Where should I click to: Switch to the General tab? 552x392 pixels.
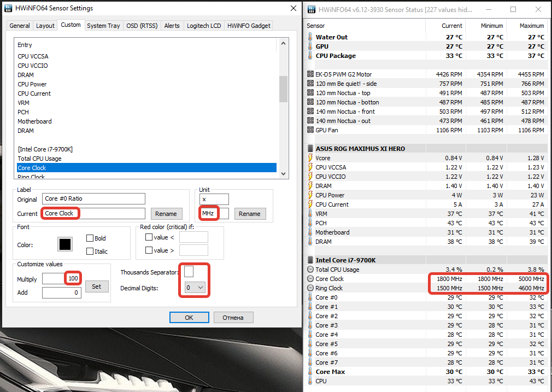pyautogui.click(x=19, y=26)
